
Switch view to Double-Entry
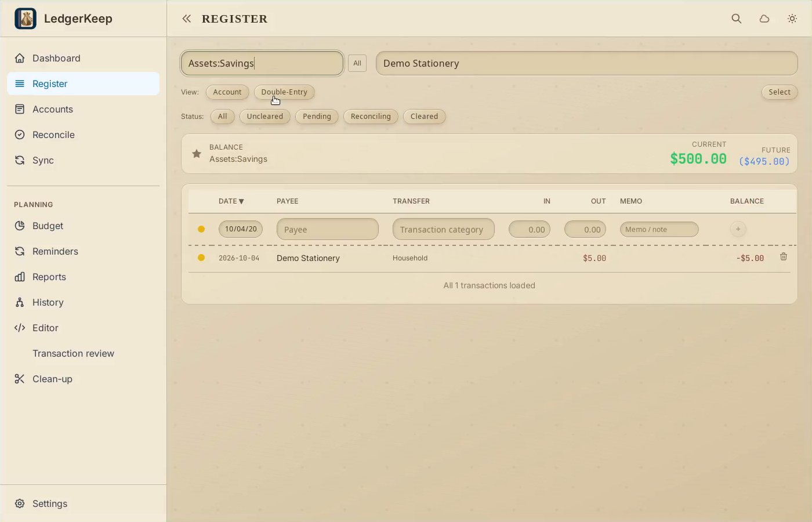(x=284, y=92)
